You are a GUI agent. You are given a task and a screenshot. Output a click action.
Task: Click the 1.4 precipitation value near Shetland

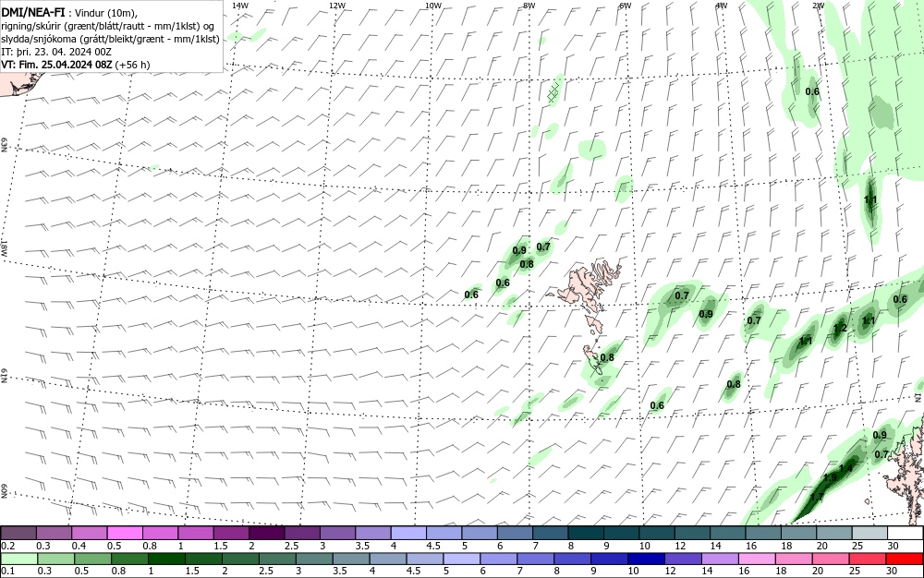(845, 468)
